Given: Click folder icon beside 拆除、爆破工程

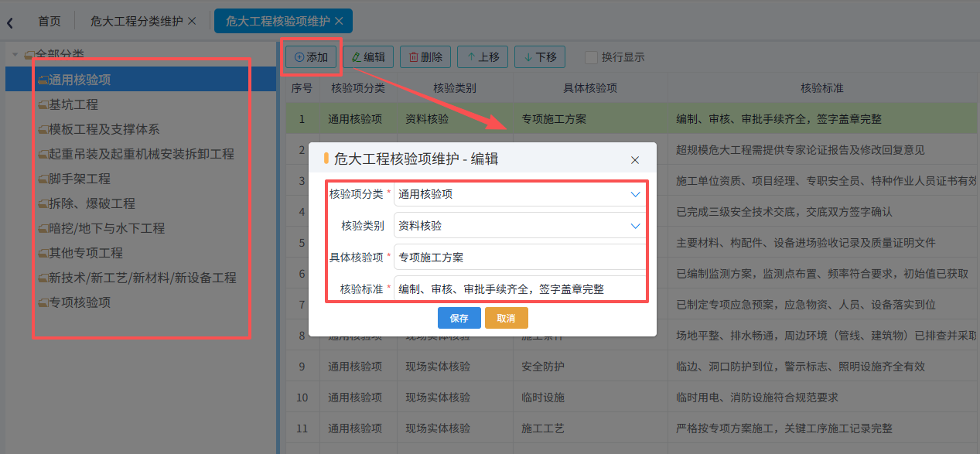Looking at the screenshot, I should 43,203.
